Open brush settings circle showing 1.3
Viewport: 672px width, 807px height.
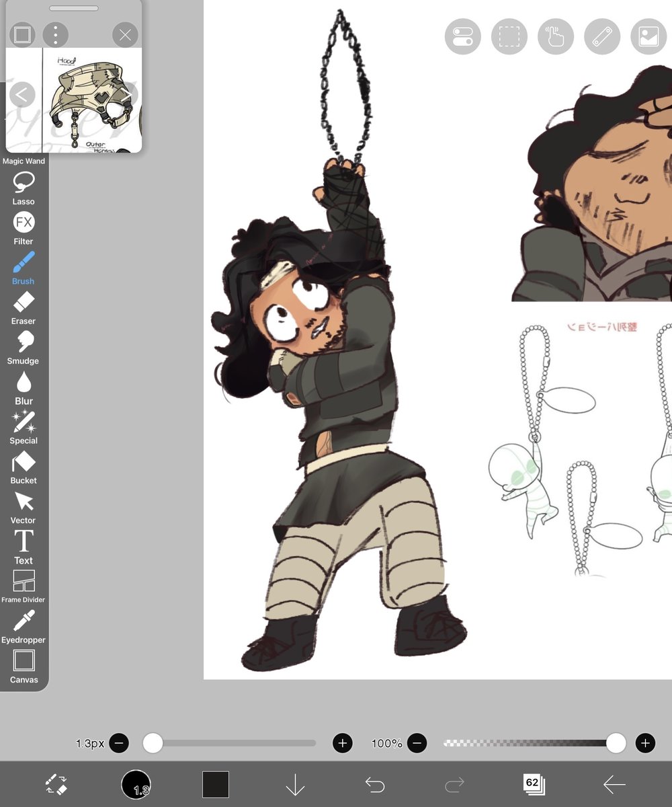pyautogui.click(x=136, y=784)
